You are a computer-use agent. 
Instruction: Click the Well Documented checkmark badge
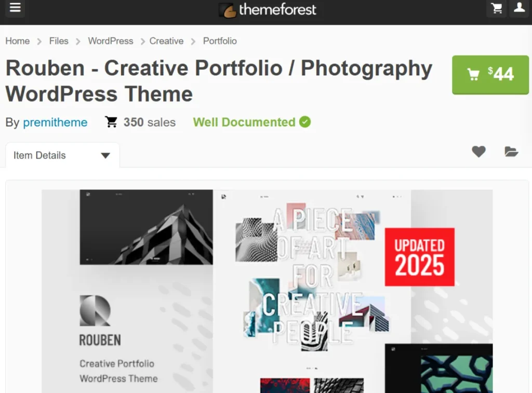(304, 122)
